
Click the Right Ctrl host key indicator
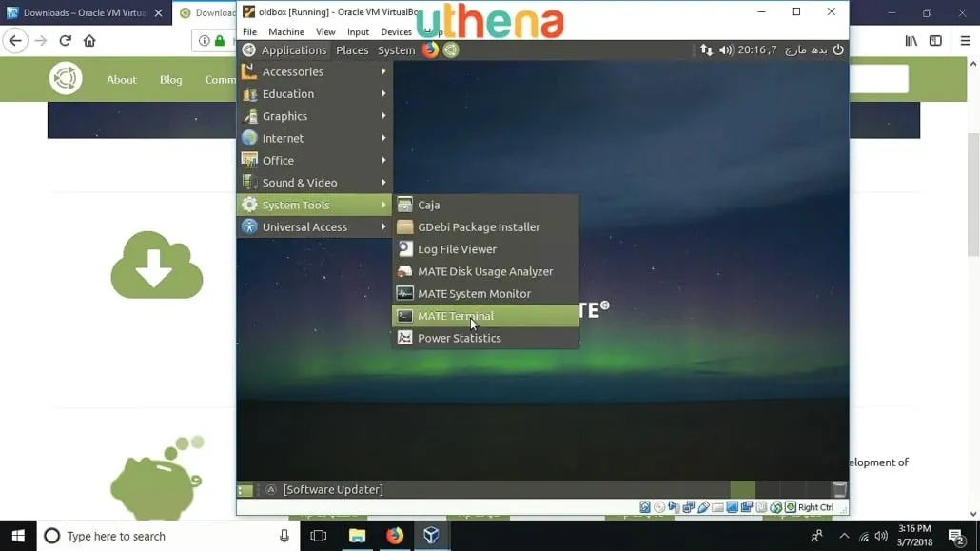click(x=815, y=507)
